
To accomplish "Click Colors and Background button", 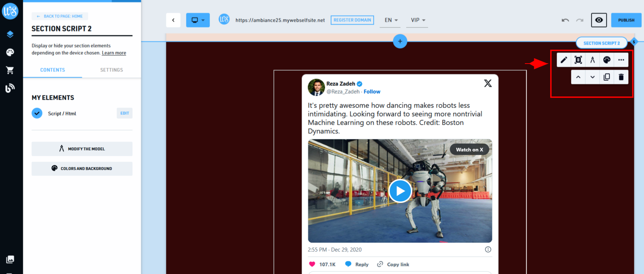I will point(82,169).
